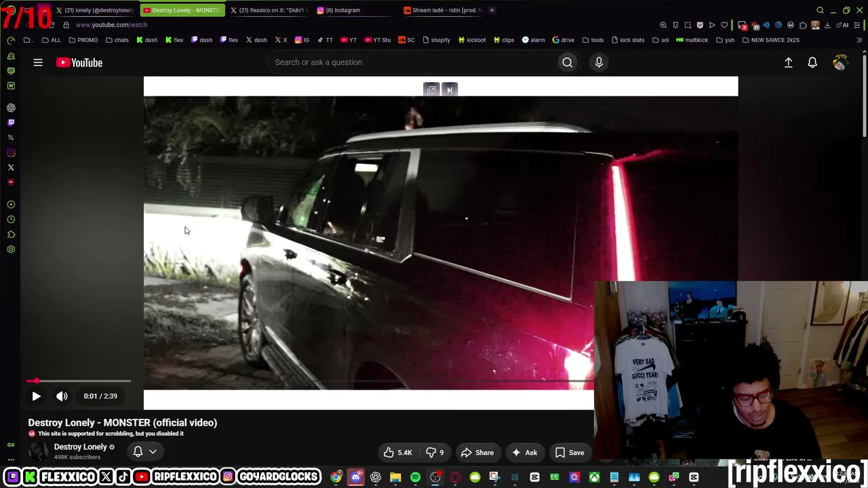Open the YouTube notifications bell in header
Screen dimensions: 868x488
click(812, 62)
